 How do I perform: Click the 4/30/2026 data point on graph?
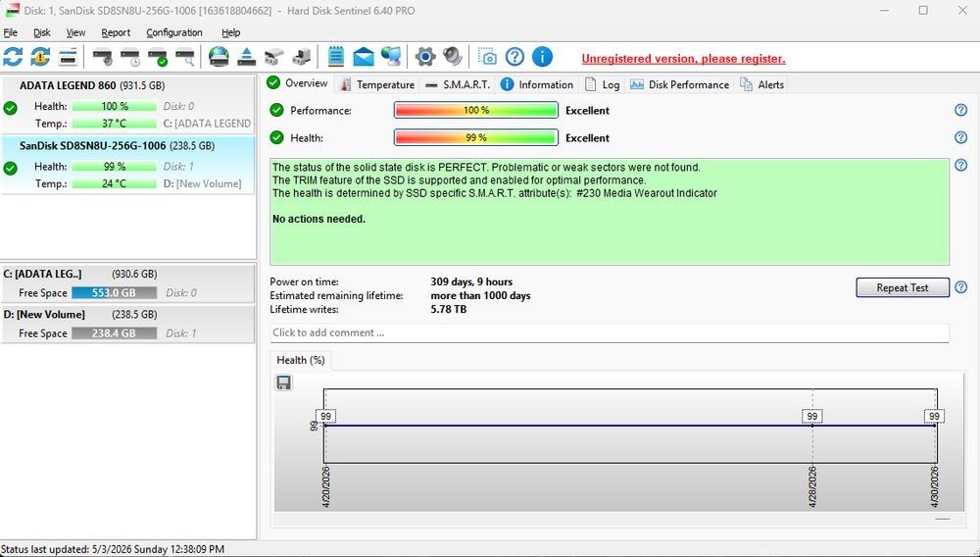pos(936,426)
